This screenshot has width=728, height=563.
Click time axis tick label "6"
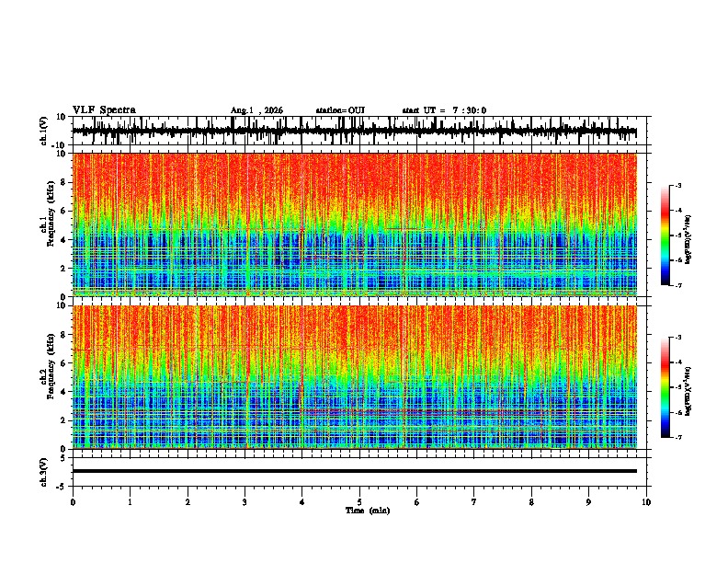pos(417,502)
